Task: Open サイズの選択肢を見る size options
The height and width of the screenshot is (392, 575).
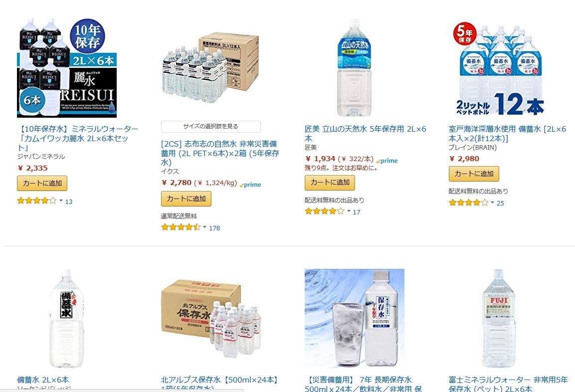Action: [211, 127]
